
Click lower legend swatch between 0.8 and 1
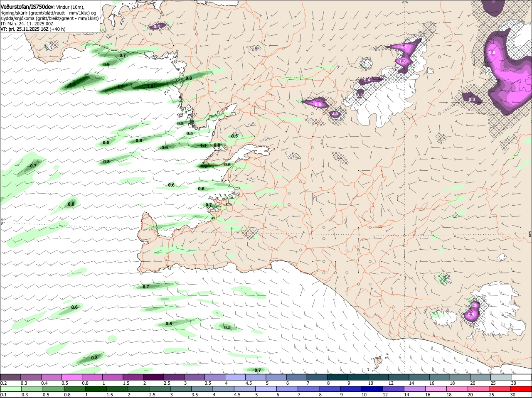point(74,389)
